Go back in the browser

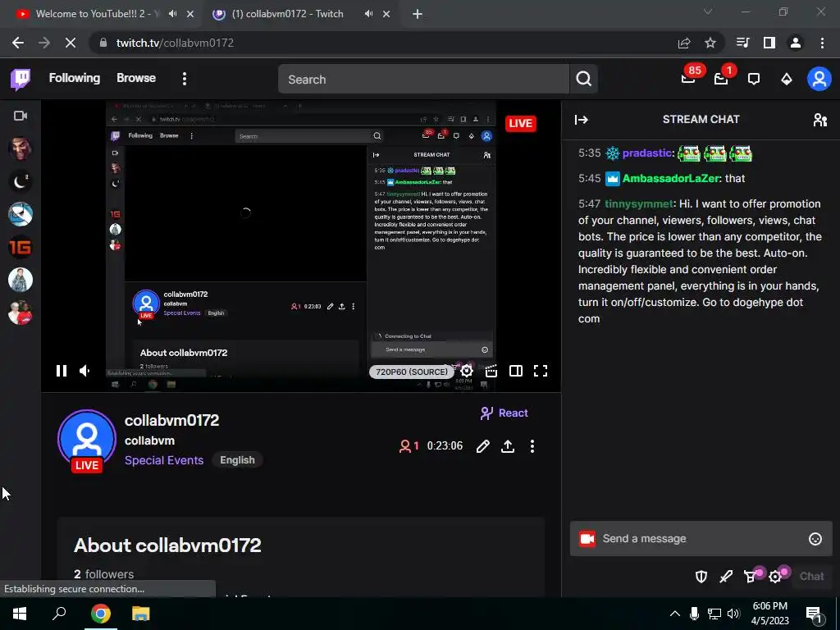point(18,43)
